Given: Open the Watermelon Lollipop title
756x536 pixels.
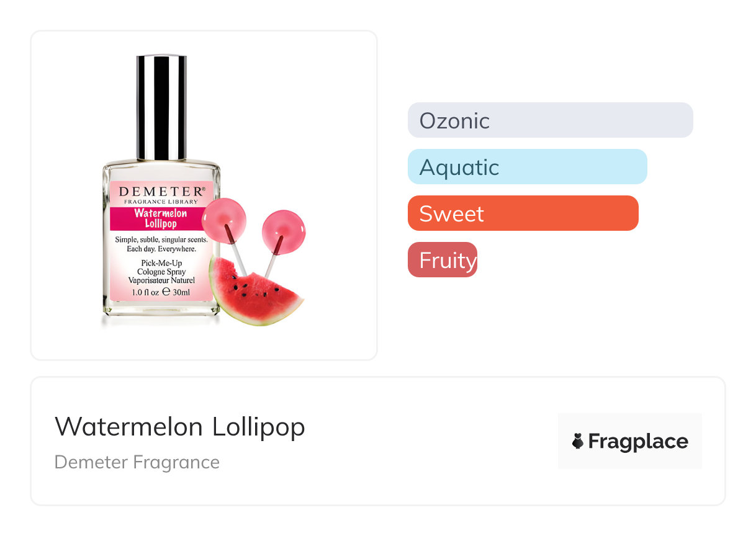Looking at the screenshot, I should pyautogui.click(x=180, y=427).
